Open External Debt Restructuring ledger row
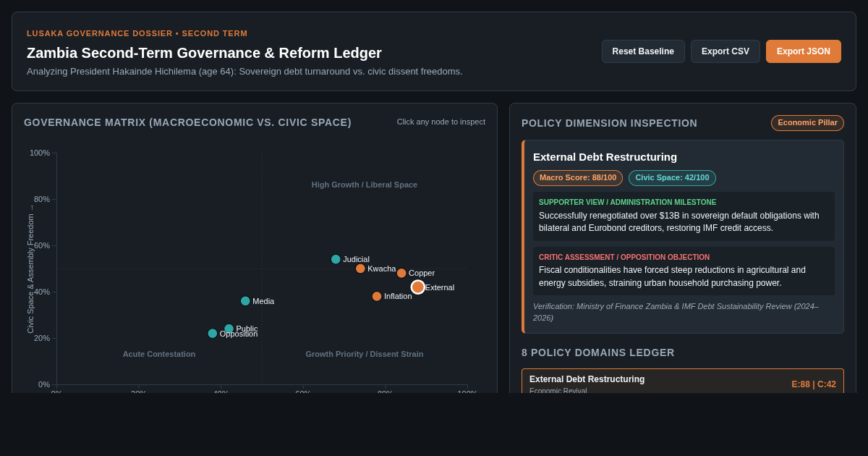The height and width of the screenshot is (456, 868). 683,381
